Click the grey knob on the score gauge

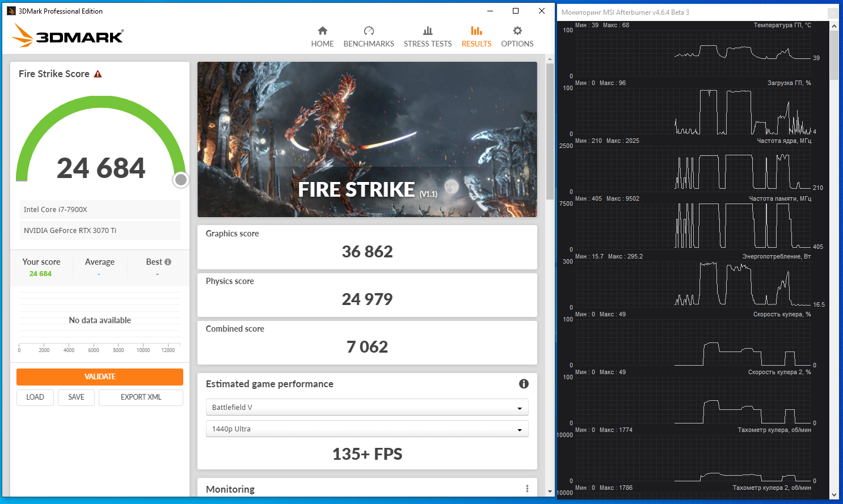(181, 180)
